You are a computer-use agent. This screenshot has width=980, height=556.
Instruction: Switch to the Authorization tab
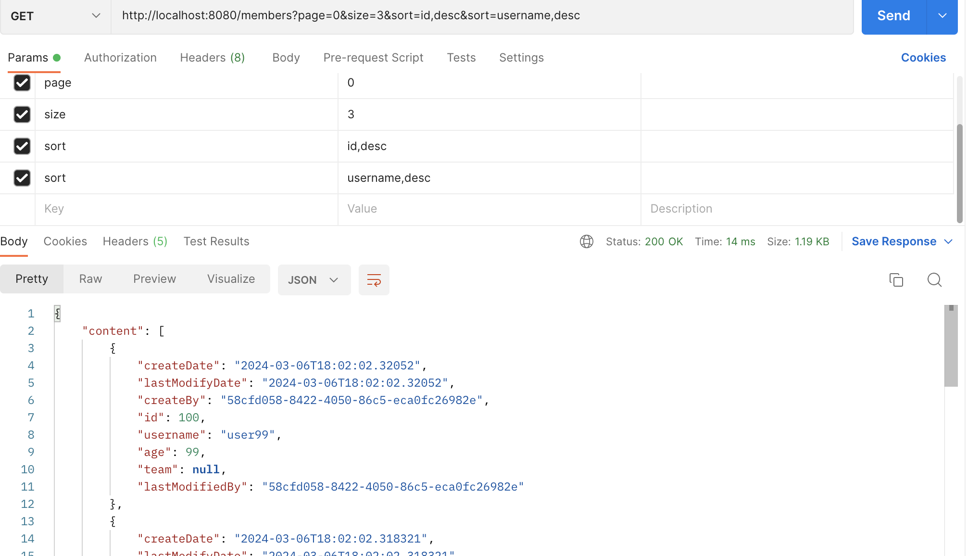(x=120, y=58)
